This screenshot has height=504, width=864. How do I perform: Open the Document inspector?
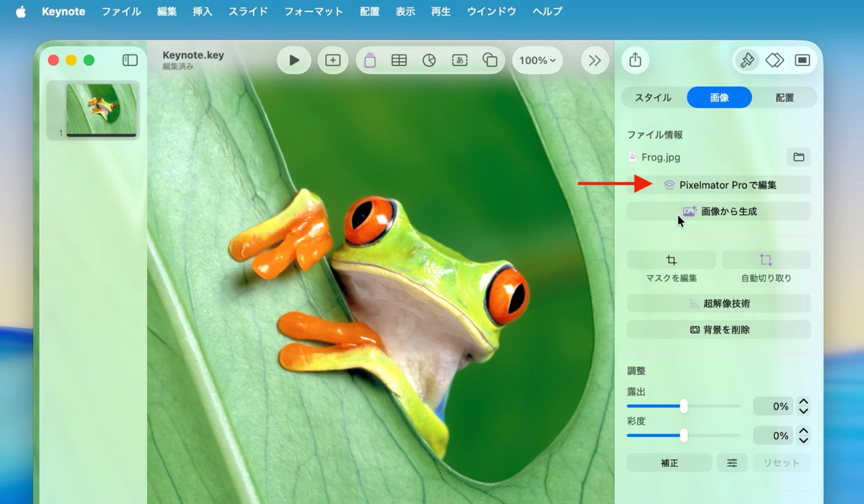tap(802, 60)
